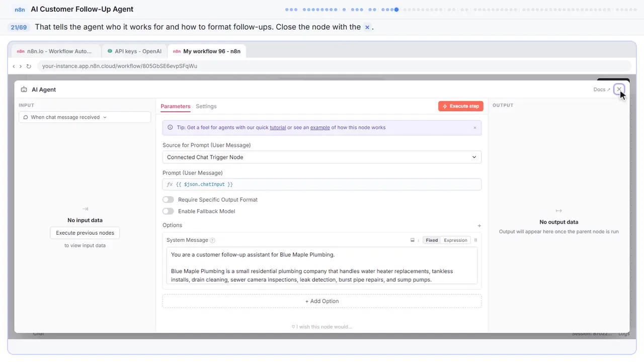
Task: Click the System Message text area
Action: tap(322, 265)
